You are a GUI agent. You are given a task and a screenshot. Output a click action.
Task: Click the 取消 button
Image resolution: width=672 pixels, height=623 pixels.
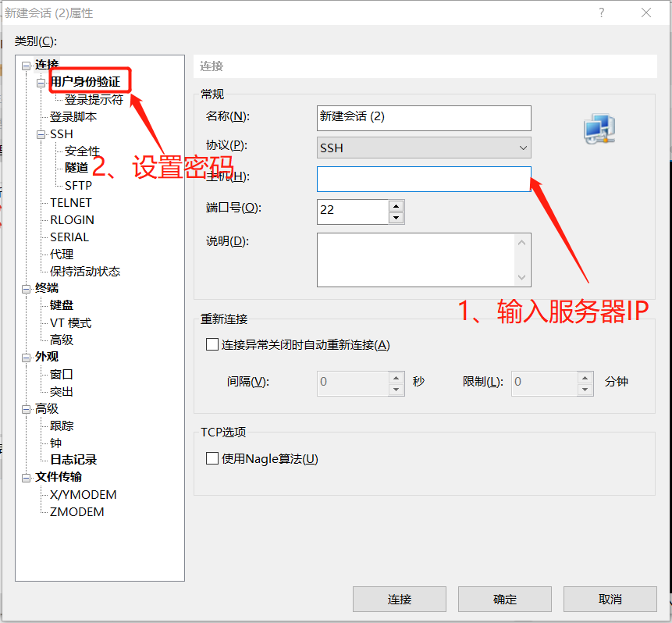click(x=610, y=599)
